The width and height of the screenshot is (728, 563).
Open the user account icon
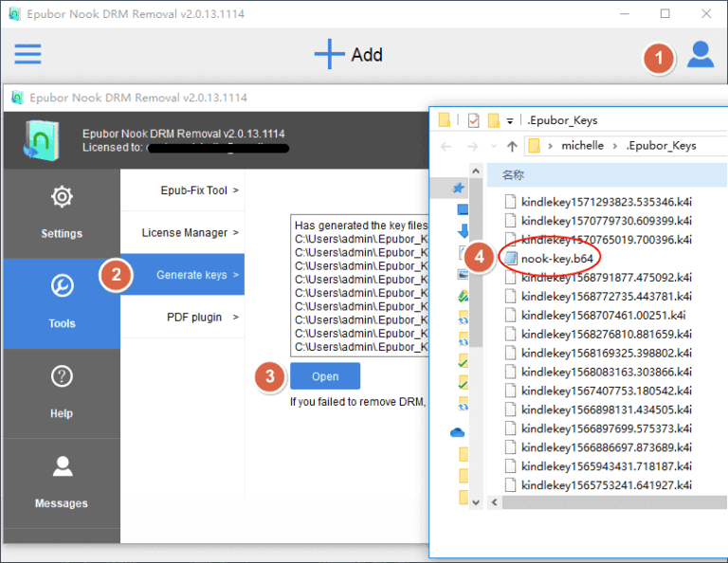coord(701,55)
